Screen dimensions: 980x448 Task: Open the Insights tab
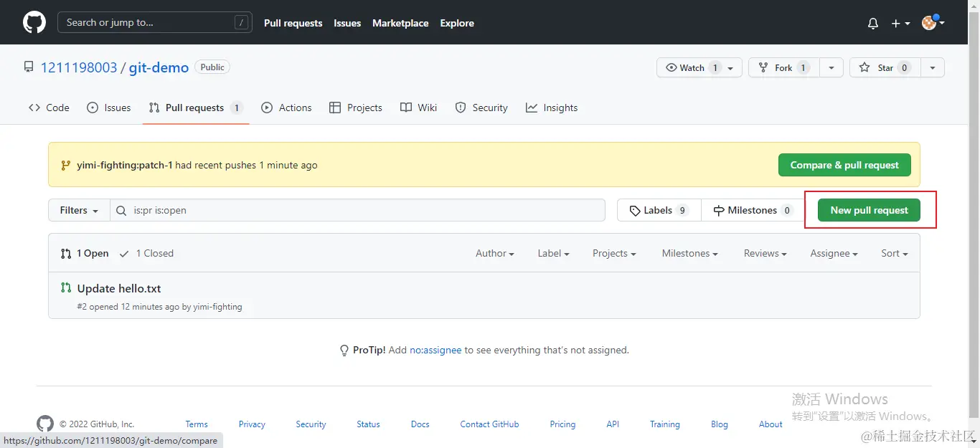pyautogui.click(x=552, y=108)
